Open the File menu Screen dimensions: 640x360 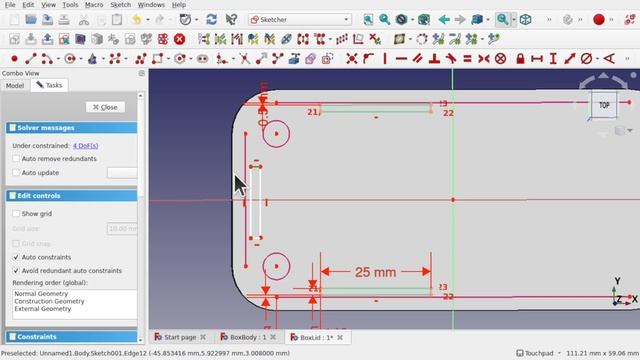(x=10, y=5)
